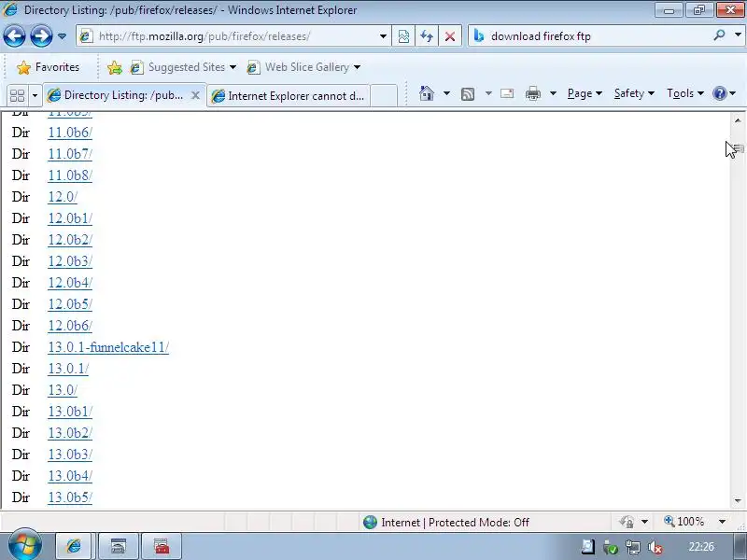The image size is (747, 560).
Task: Open the 11.0b8/ directory link
Action: pyautogui.click(x=70, y=175)
